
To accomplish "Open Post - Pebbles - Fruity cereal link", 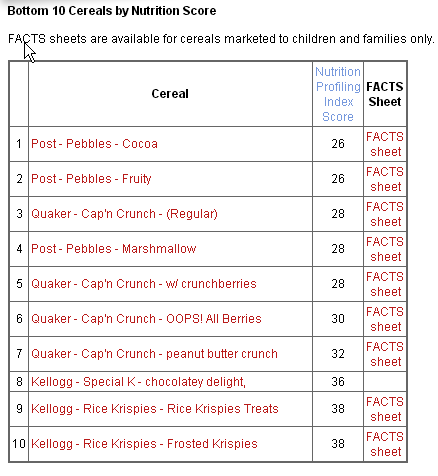I will point(91,179).
